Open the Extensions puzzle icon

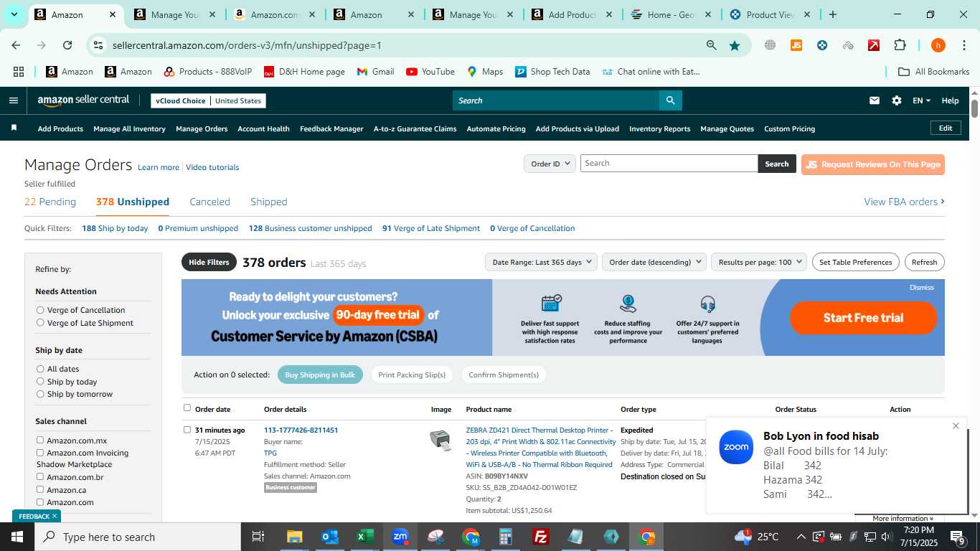pos(900,45)
